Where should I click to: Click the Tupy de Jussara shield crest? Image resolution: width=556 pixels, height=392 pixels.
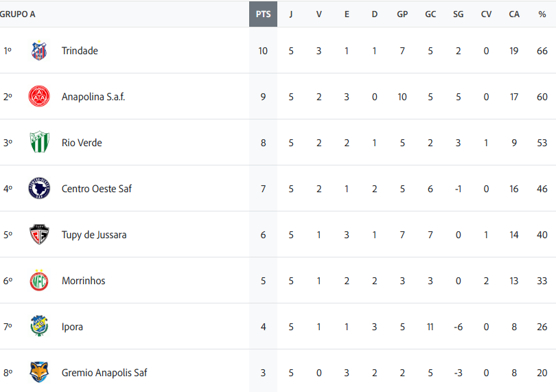click(x=39, y=235)
